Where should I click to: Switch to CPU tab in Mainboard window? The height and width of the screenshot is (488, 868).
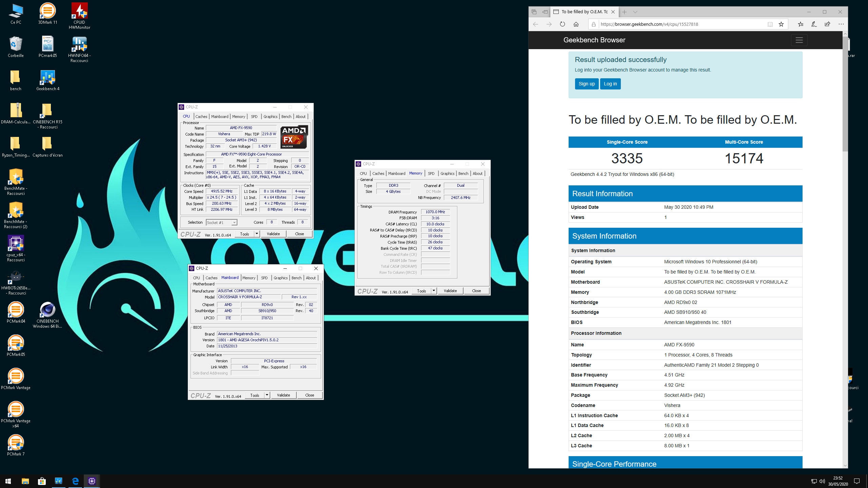point(196,278)
